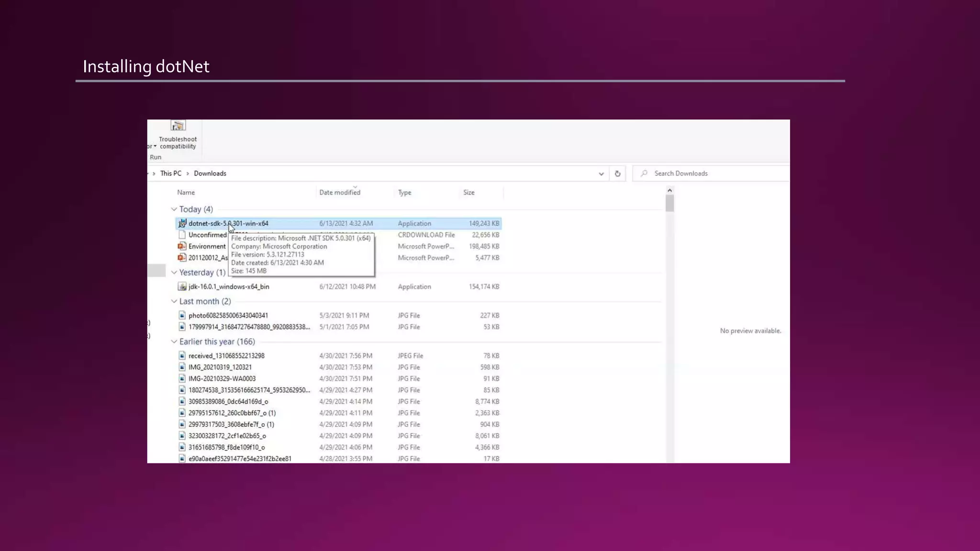The height and width of the screenshot is (551, 980).
Task: Open the address bar history dropdown
Action: click(x=601, y=174)
